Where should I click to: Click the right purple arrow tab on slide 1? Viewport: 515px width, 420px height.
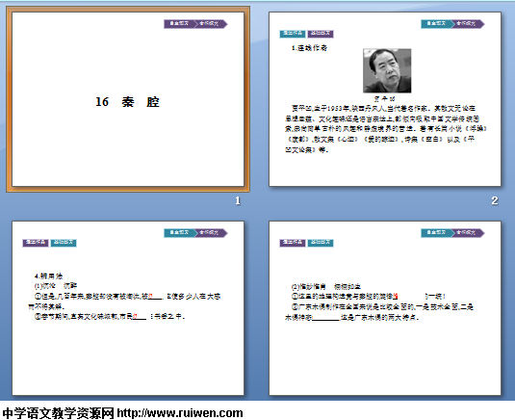(x=211, y=24)
